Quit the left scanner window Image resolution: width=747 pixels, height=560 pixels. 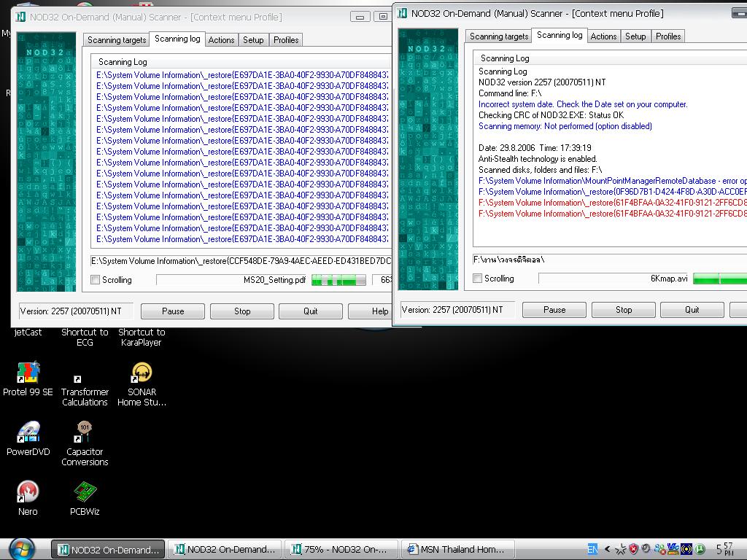311,311
